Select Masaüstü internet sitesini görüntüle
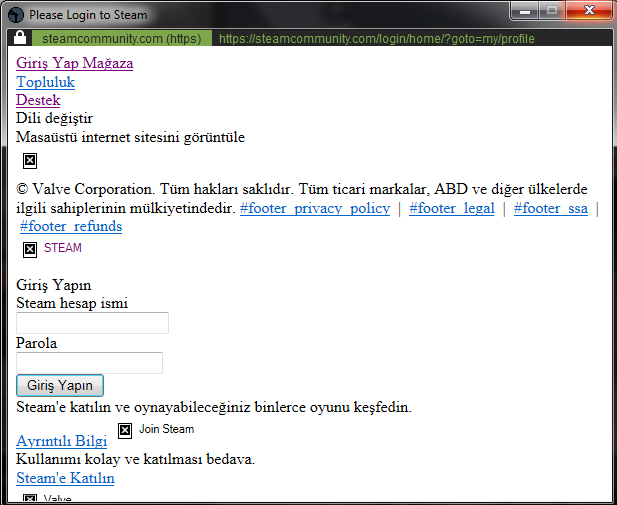 coord(130,137)
